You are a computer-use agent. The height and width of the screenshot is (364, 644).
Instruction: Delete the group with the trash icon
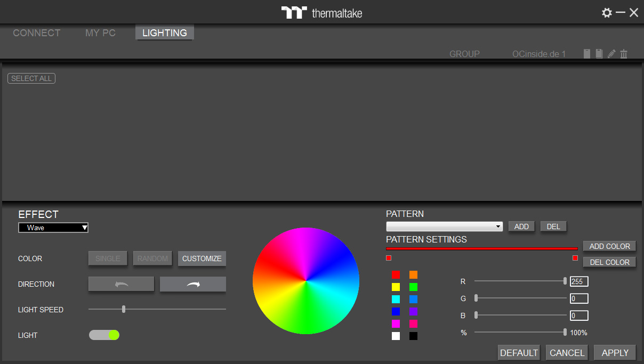point(624,54)
